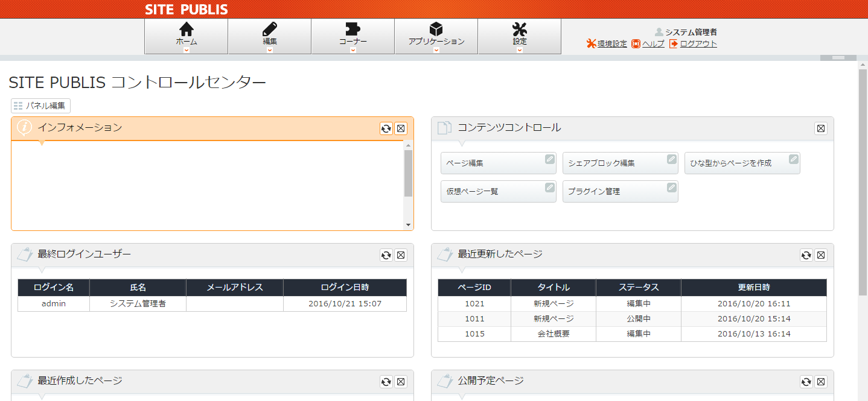Viewport: 868px width, 401px height.
Task: Close the 最終ログインユーザー panel
Action: click(401, 255)
